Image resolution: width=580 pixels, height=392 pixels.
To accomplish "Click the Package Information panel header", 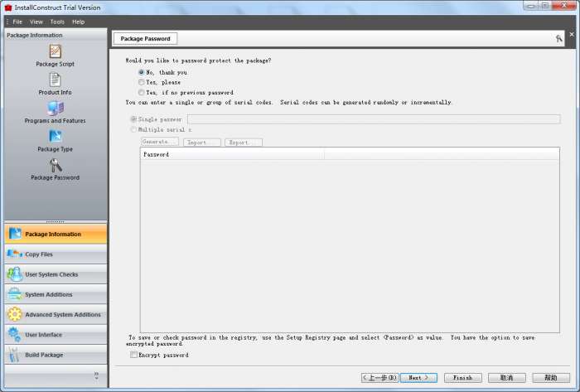I will (x=56, y=35).
